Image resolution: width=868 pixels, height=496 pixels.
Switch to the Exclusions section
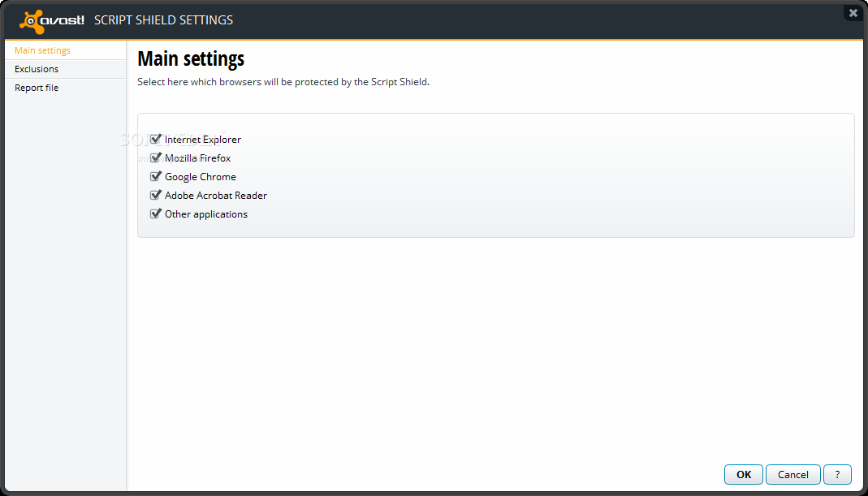click(65, 69)
